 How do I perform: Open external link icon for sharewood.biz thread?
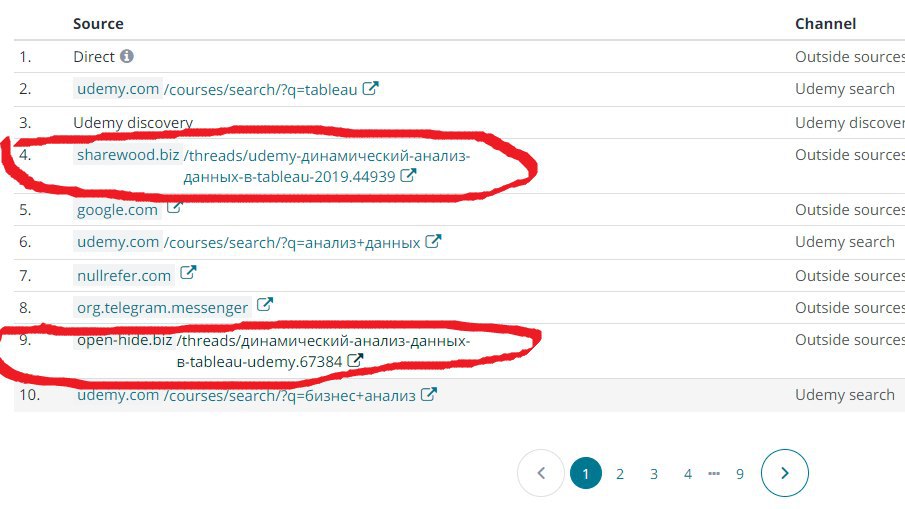[408, 175]
